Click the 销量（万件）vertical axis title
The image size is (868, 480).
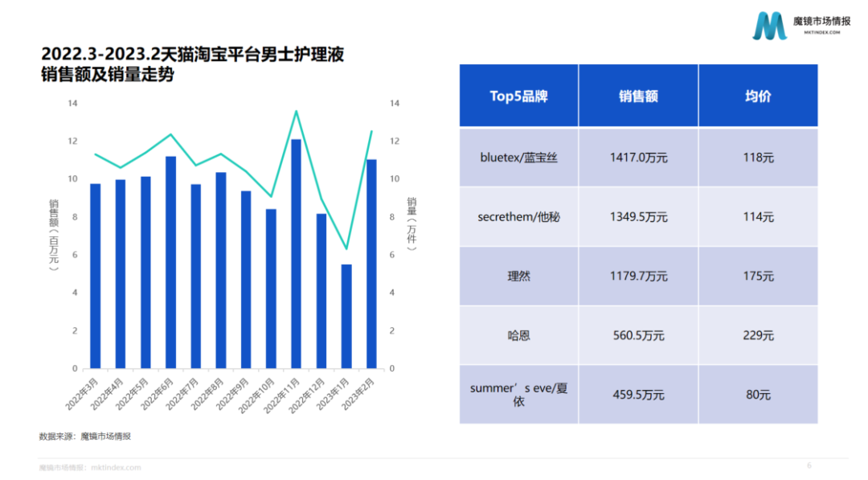(411, 224)
